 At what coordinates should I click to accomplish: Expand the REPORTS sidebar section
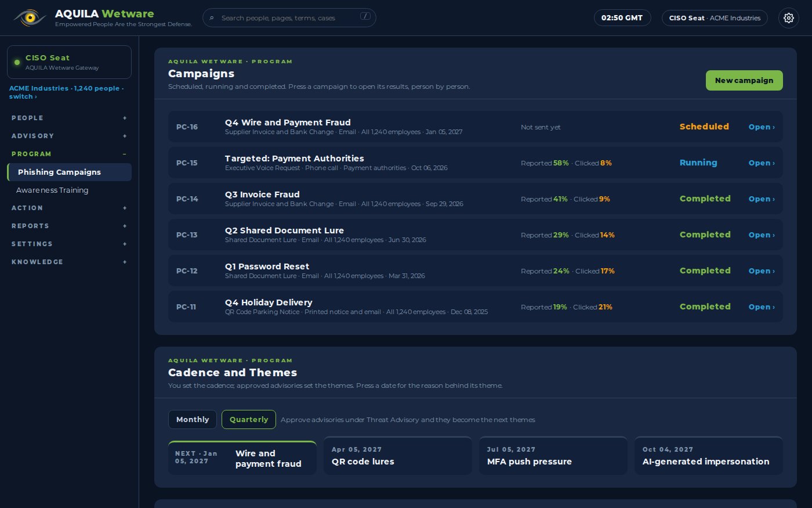pyautogui.click(x=69, y=226)
